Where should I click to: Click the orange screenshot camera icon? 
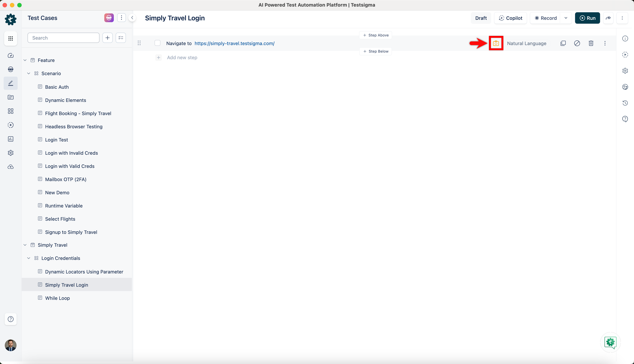pos(496,43)
